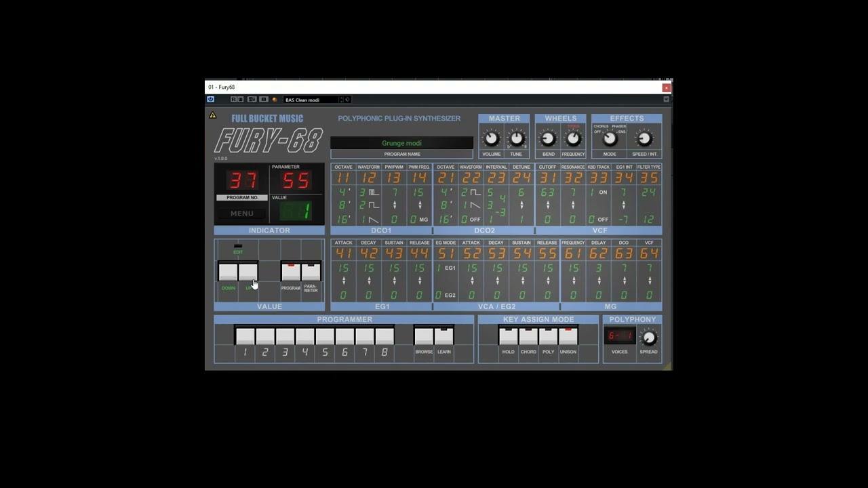Click the MENU button in Indicator
The image size is (868, 488).
click(x=241, y=213)
